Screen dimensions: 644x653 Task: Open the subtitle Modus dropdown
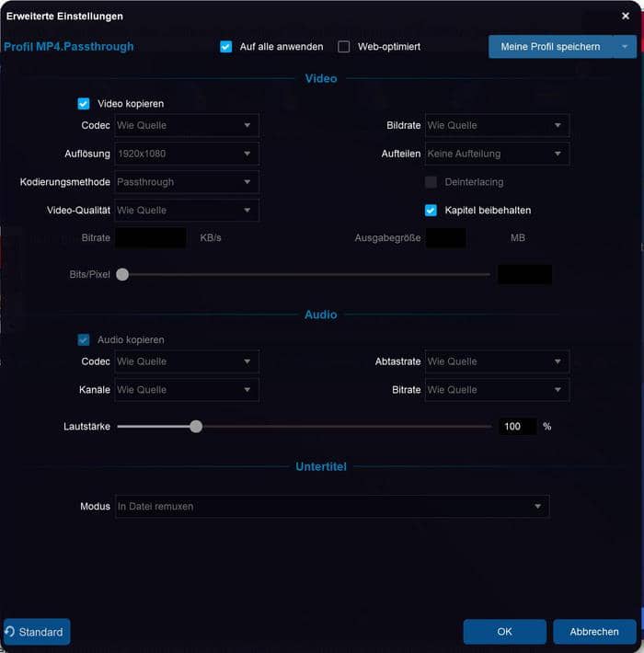point(331,507)
